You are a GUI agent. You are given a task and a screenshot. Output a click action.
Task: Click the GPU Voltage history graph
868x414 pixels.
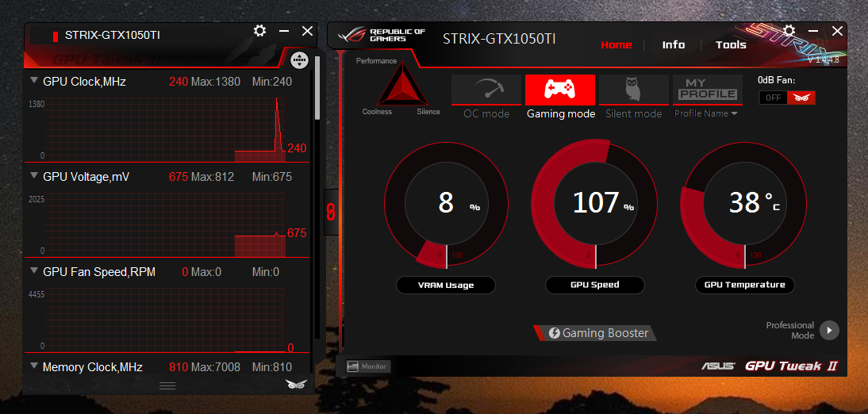point(165,224)
